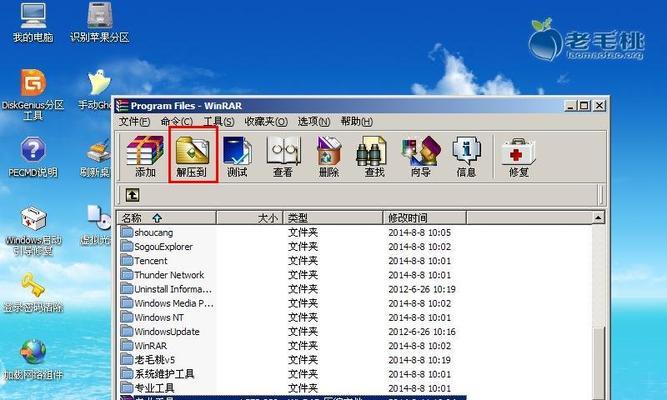The image size is (667, 400).
Task: Maximize the WinRAR window
Action: coord(584,106)
